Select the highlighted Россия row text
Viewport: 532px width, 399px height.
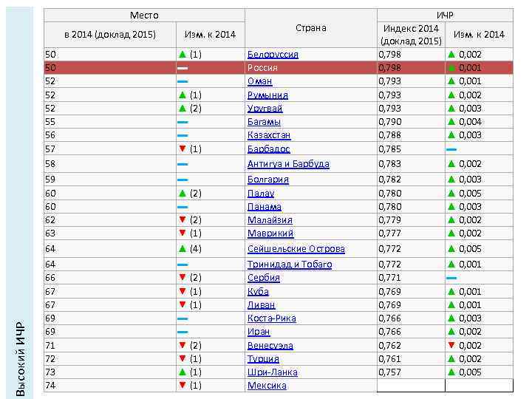(x=262, y=68)
